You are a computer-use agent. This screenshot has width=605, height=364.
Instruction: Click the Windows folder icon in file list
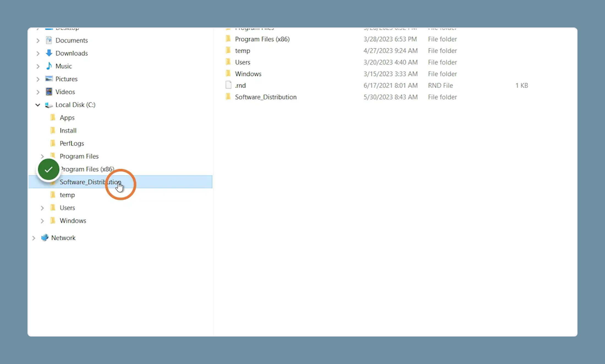click(228, 73)
